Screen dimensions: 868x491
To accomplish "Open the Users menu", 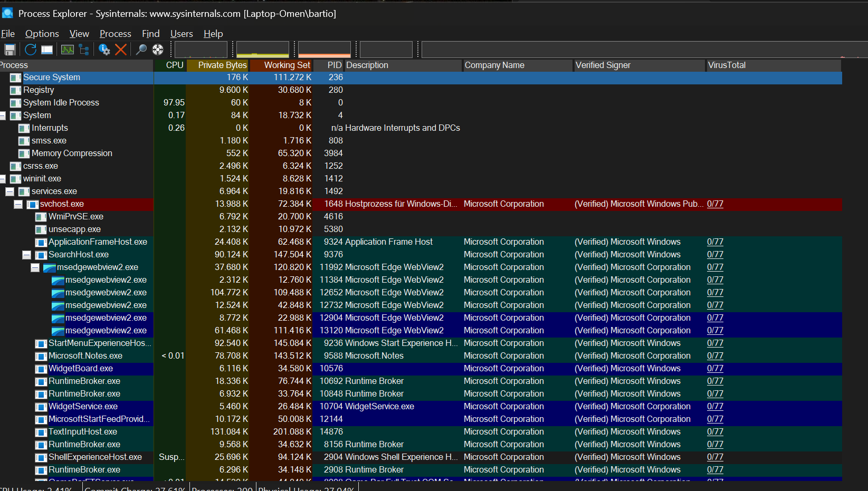I will pyautogui.click(x=182, y=34).
